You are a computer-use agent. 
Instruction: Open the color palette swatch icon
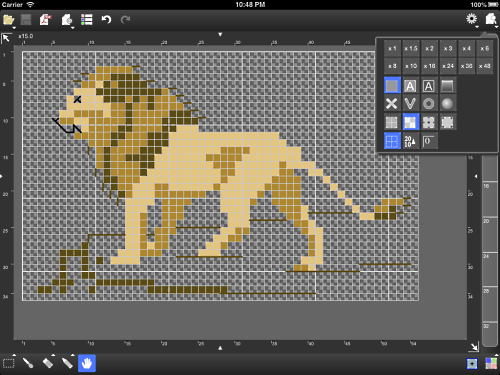click(x=491, y=363)
